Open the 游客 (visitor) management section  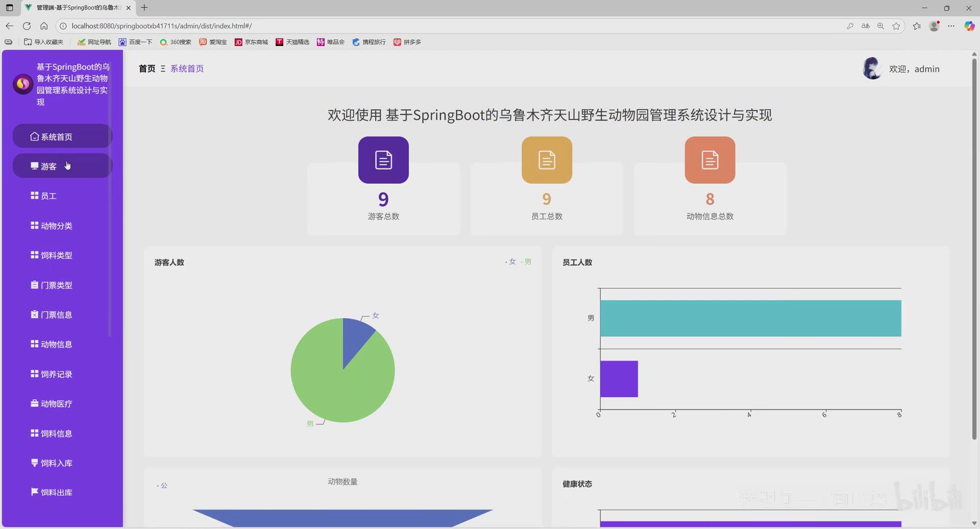point(48,166)
